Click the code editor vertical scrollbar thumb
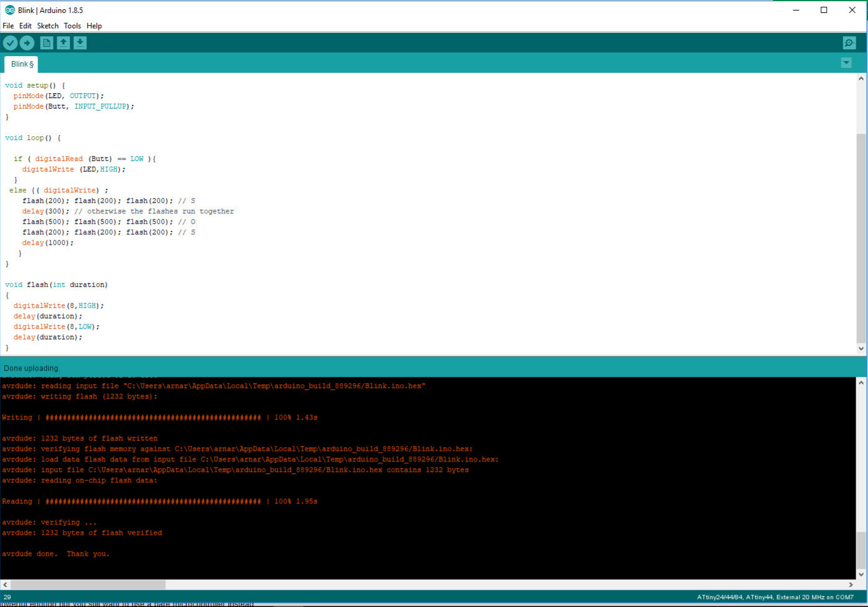 coord(861,237)
